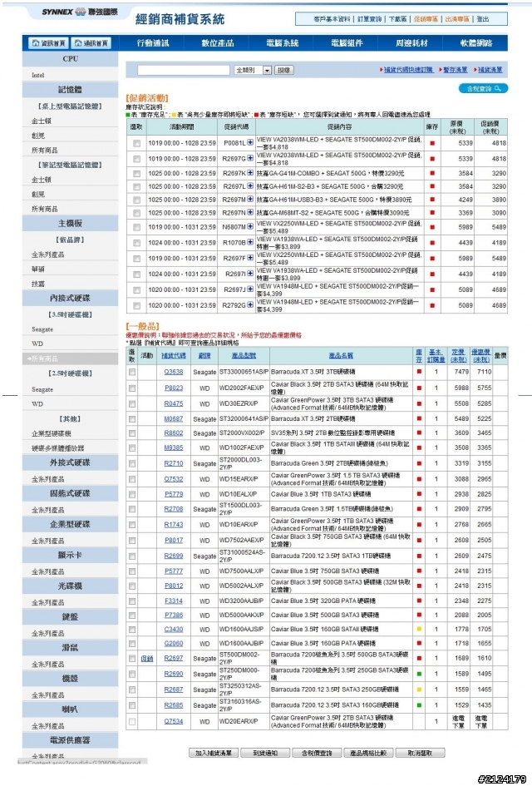Tick checkbox for Barracuda Green 2TB R2710
This screenshot has width=532, height=786.
(132, 463)
